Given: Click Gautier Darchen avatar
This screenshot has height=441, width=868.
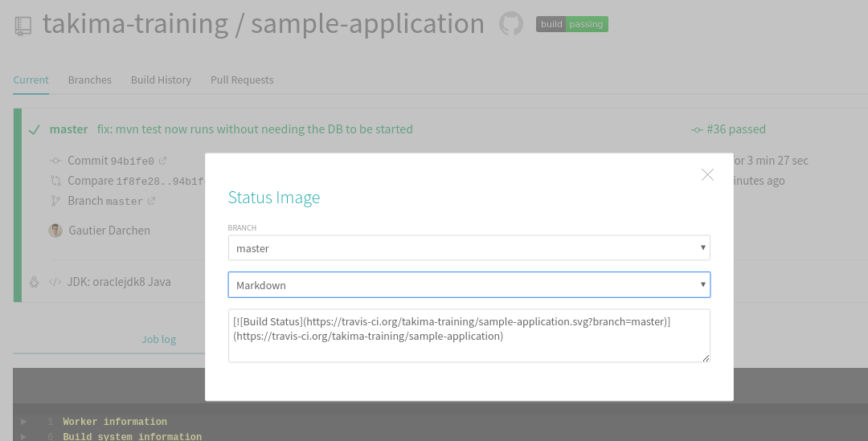Looking at the screenshot, I should (x=55, y=231).
